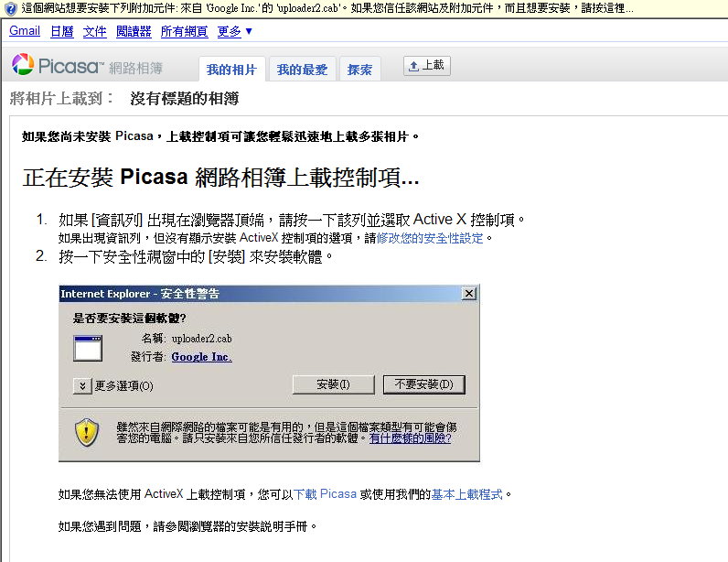Click the information bar shield icon
Image resolution: width=728 pixels, height=562 pixels.
(10, 8)
